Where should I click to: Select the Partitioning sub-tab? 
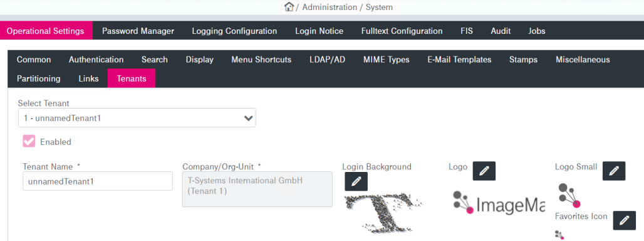coord(39,78)
